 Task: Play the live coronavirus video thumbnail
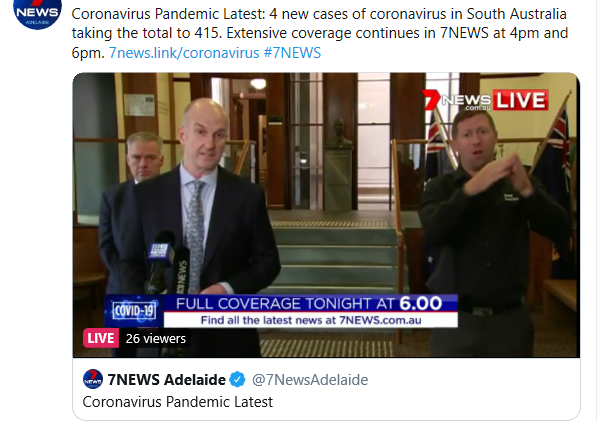(x=326, y=215)
